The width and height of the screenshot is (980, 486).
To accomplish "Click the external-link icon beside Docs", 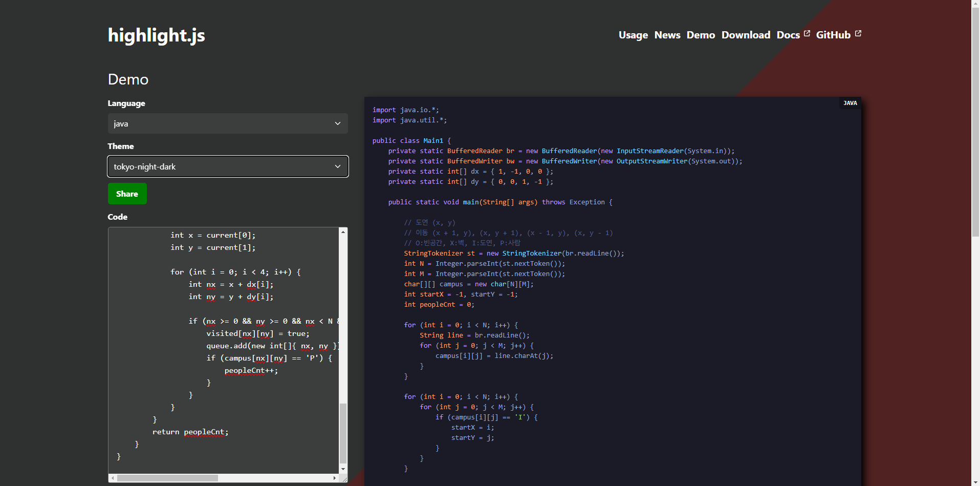I will pos(807,33).
